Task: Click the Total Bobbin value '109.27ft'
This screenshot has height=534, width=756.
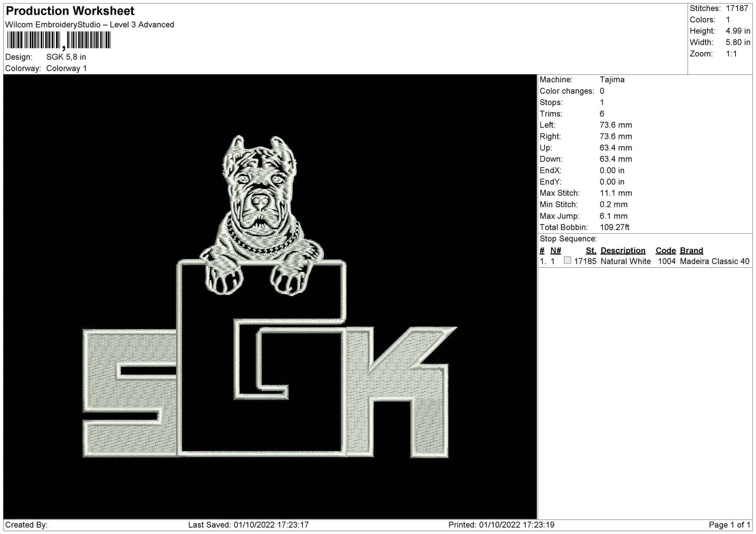Action: pos(615,228)
